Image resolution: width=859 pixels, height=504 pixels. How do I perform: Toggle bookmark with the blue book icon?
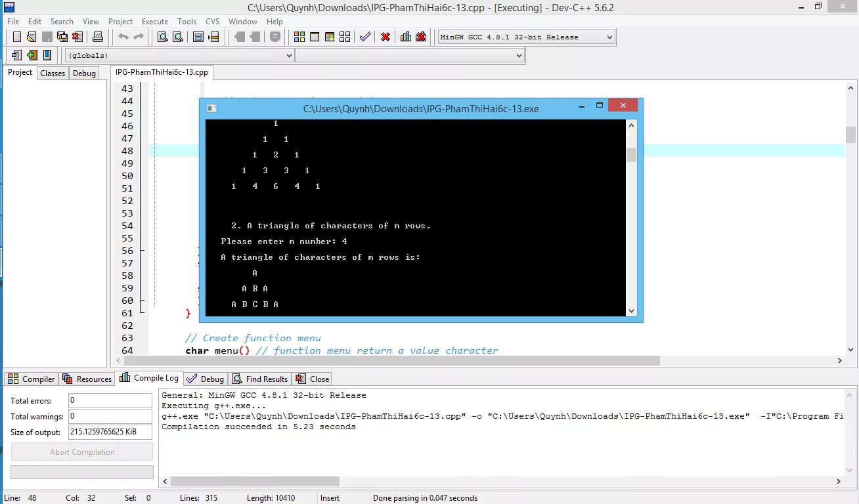pos(47,55)
